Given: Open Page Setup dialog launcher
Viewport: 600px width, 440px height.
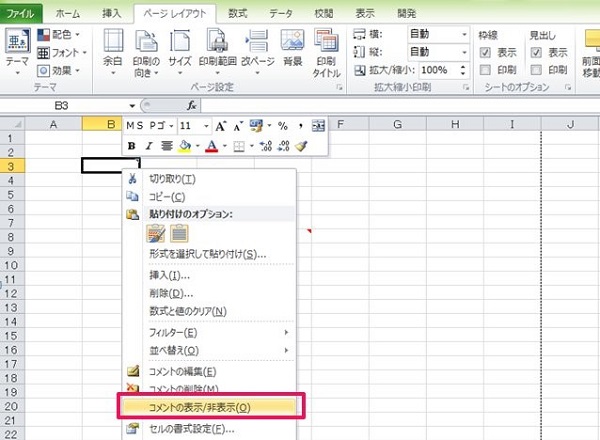Looking at the screenshot, I should (x=339, y=88).
